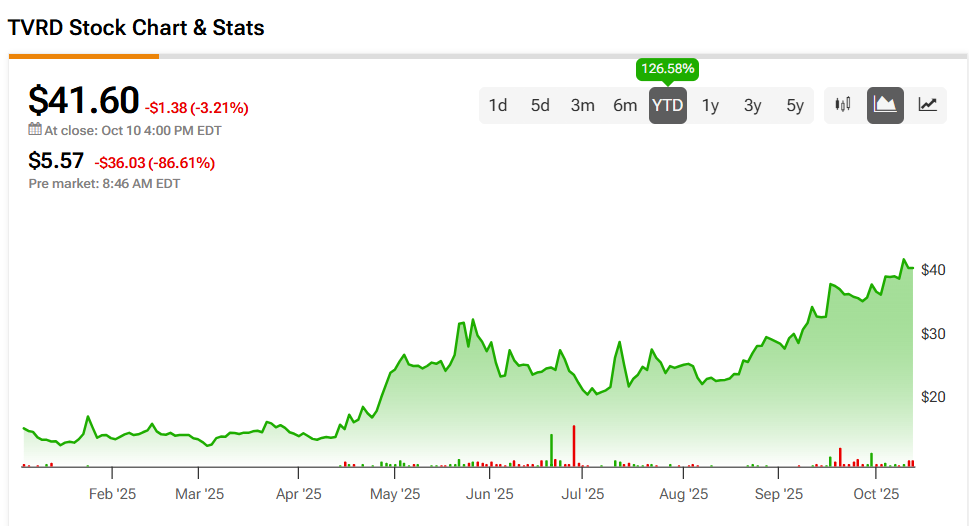Viewport: 969px width, 526px height.
Task: Click the $5.57 pre-market price
Action: point(56,161)
